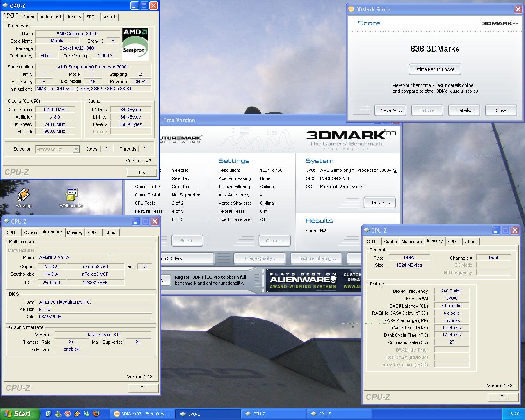
Task: Click the system tray clock showing 13:20
Action: (514, 414)
